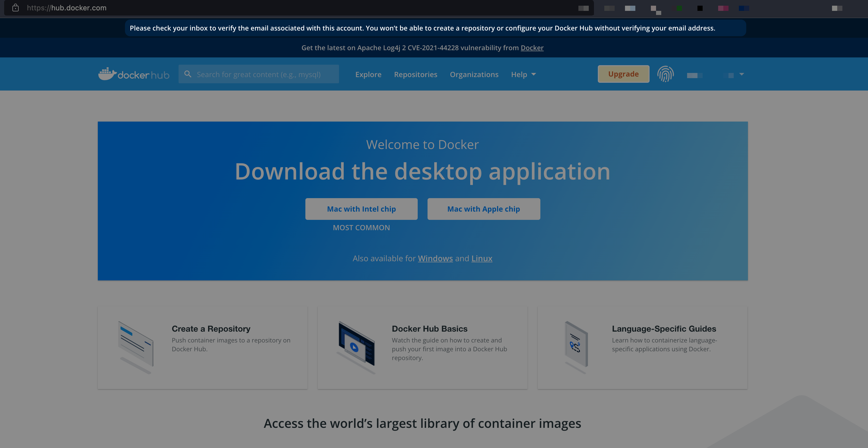Screen dimensions: 868x448
Task: Open Organizations in the nav bar
Action: coord(474,74)
